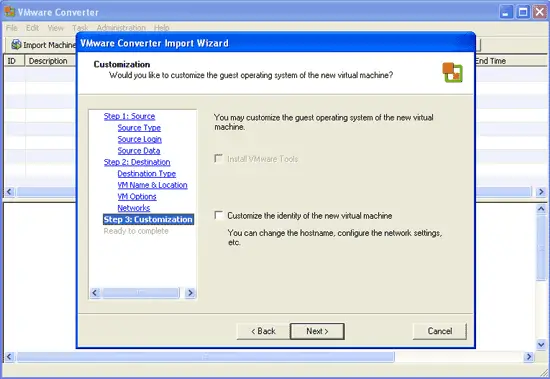Open the Destination Type step

147,174
